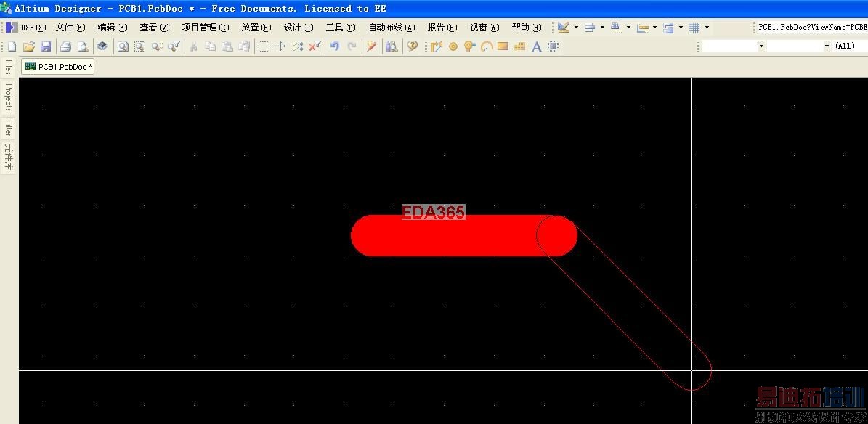Open the 元件库 side panel
The width and height of the screenshot is (868, 424).
coord(8,158)
